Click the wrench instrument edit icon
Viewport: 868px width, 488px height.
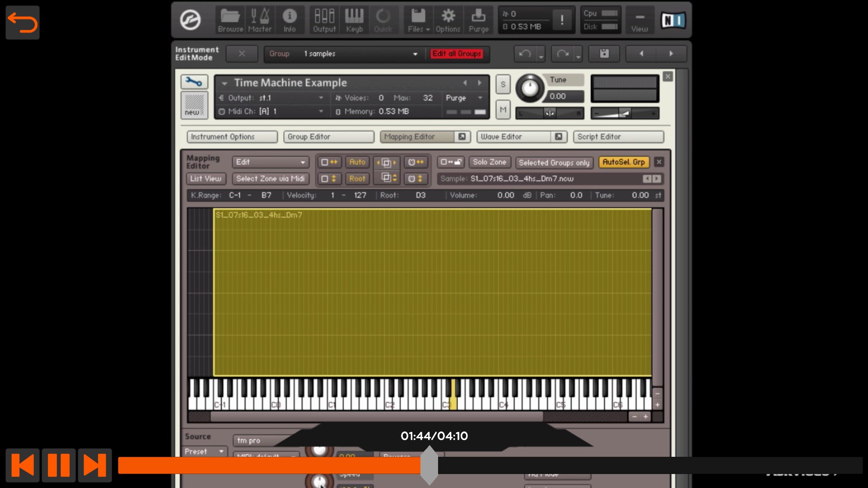click(x=194, y=82)
